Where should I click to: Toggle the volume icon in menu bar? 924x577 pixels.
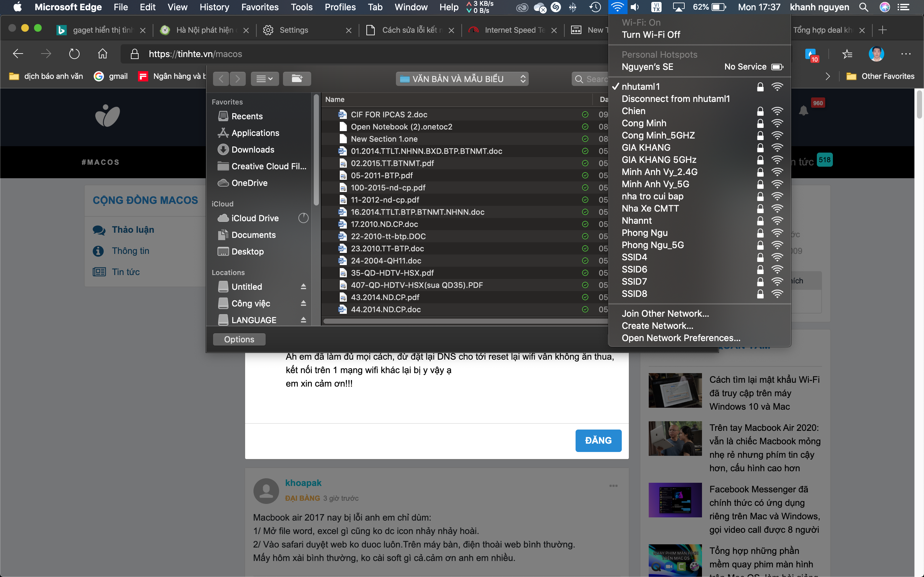coord(634,7)
